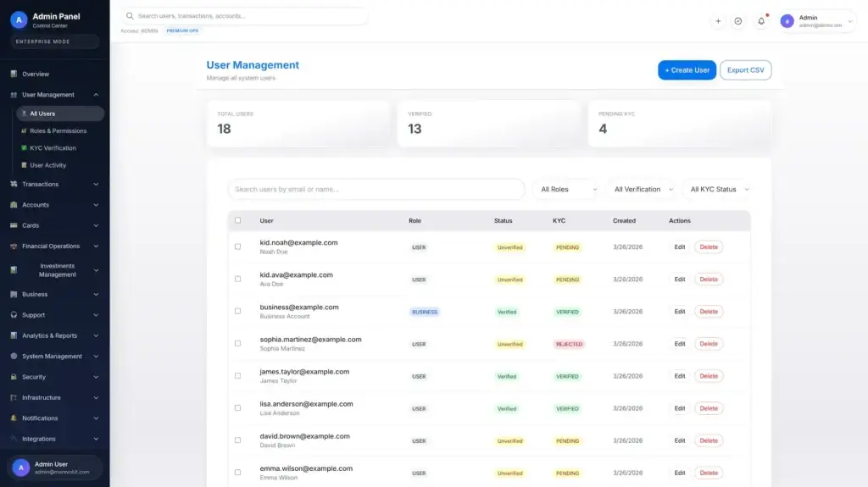Click the global search field at top
868x487 pixels.
click(244, 16)
